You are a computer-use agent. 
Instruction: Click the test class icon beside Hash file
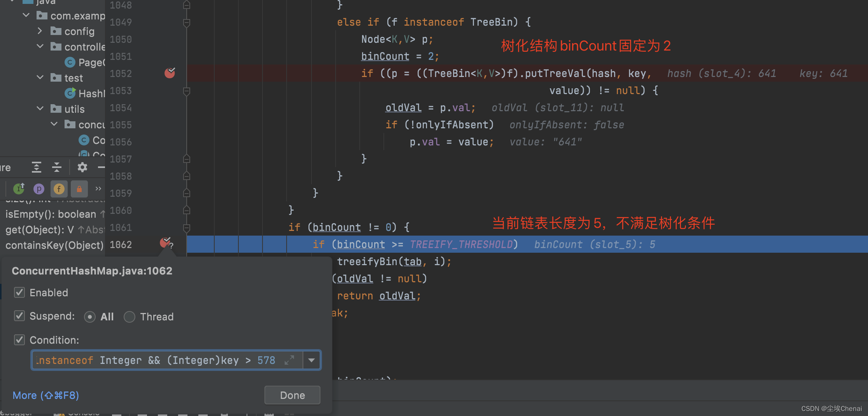(70, 93)
